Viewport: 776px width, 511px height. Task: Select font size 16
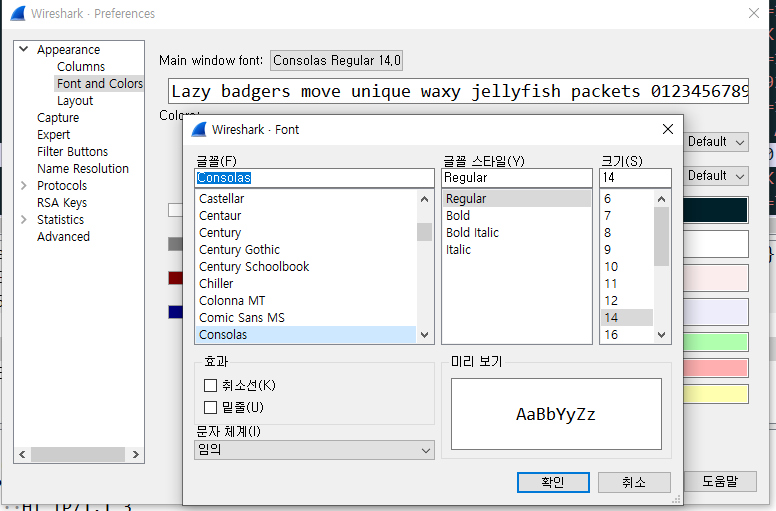627,334
